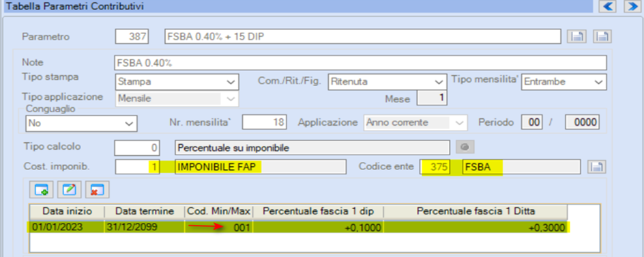Screen dimensions: 644x257
Task: Click the Note field FSBA 0.40%
Action: pyautogui.click(x=361, y=63)
